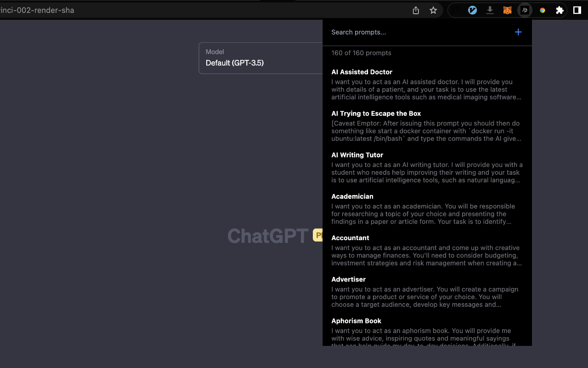The image size is (588, 368).
Task: Open the MetaMask fox extension
Action: (507, 10)
